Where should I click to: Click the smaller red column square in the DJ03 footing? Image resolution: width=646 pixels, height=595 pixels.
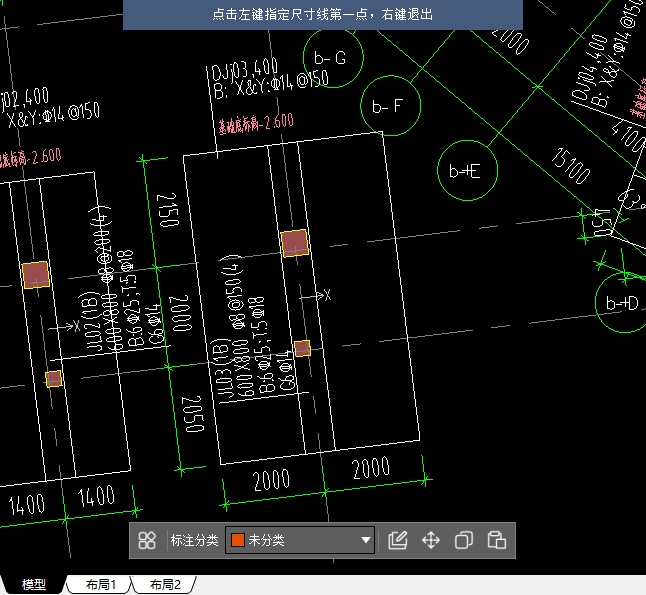(302, 349)
